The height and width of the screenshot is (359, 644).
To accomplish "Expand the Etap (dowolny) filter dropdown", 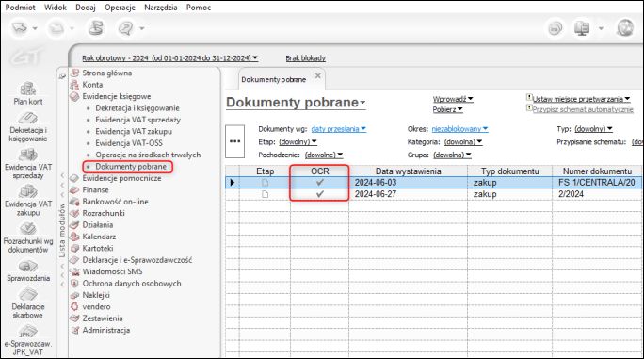I will (x=298, y=142).
